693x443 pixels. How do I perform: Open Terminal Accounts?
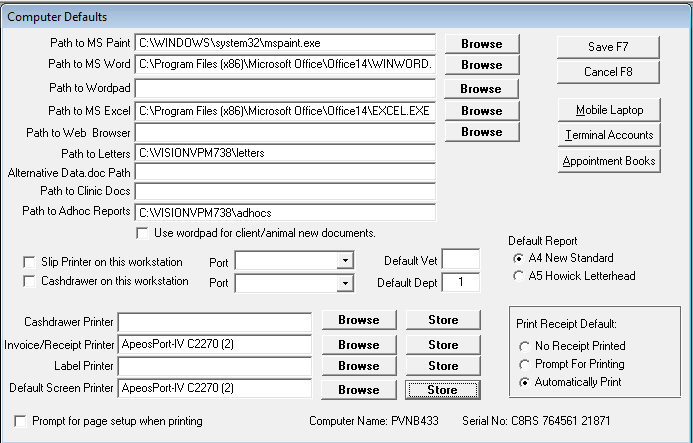[x=609, y=135]
